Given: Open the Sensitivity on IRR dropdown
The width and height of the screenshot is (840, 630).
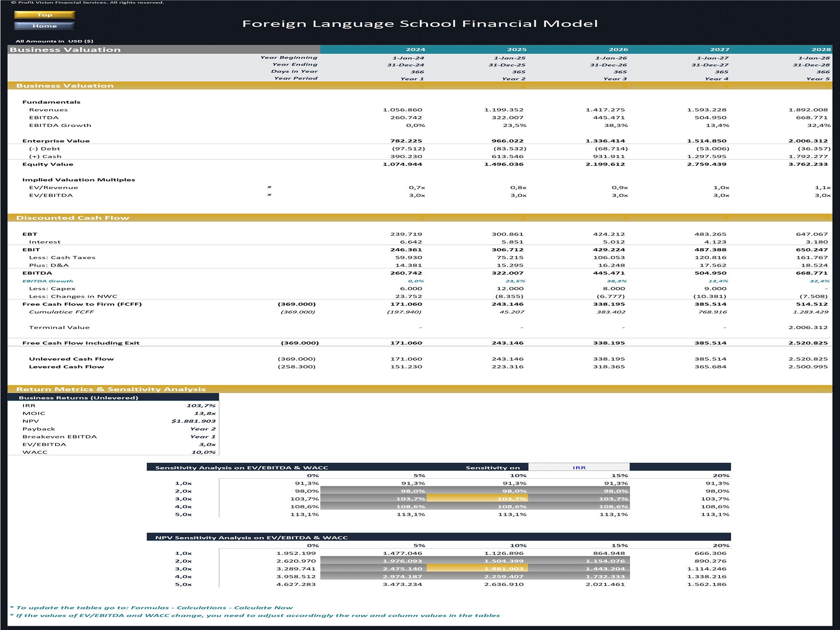Looking at the screenshot, I should [579, 467].
